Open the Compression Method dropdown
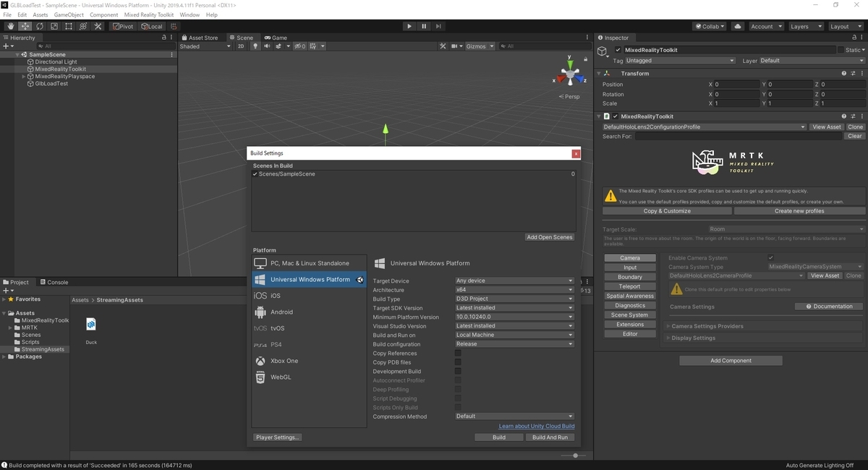Screen dimensions: 868x470 [514, 416]
